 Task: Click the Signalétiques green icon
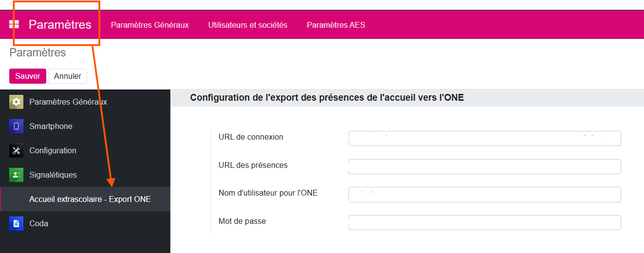coord(16,175)
